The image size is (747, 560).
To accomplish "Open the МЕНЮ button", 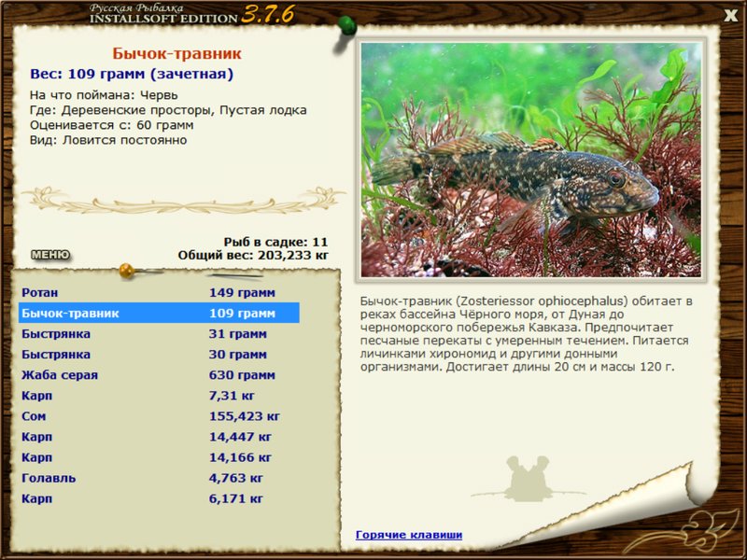I will pyautogui.click(x=50, y=255).
